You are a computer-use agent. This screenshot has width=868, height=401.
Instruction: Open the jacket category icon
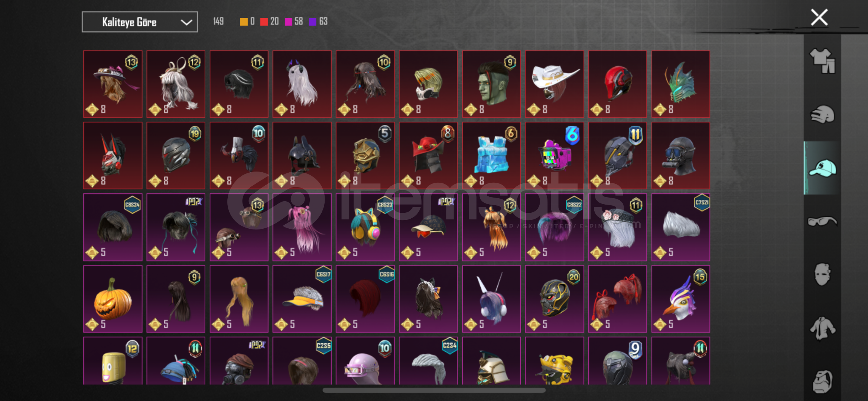(x=822, y=328)
